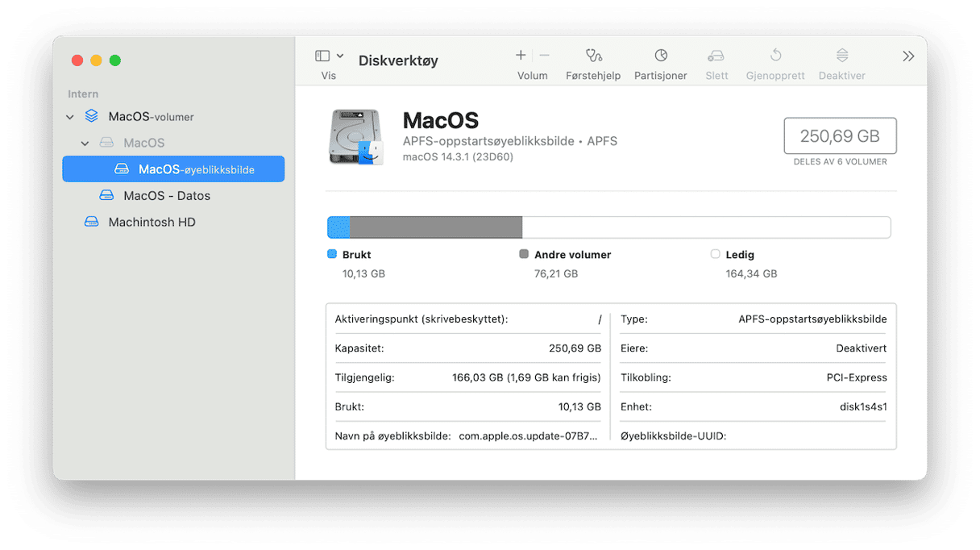Screen dimensions: 980x550
Task: Click the macOS 14.3.1 version text
Action: (458, 156)
